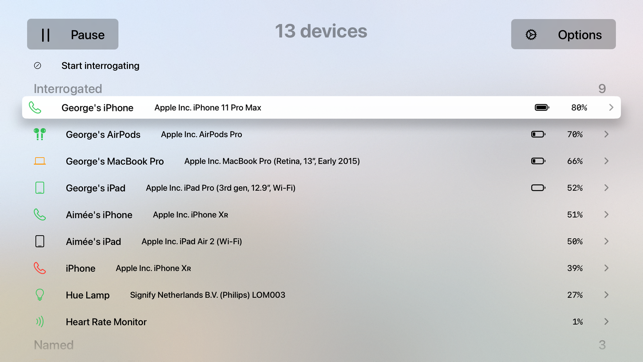Image resolution: width=643 pixels, height=362 pixels.
Task: Select the George's iPhone device name
Action: click(x=97, y=108)
